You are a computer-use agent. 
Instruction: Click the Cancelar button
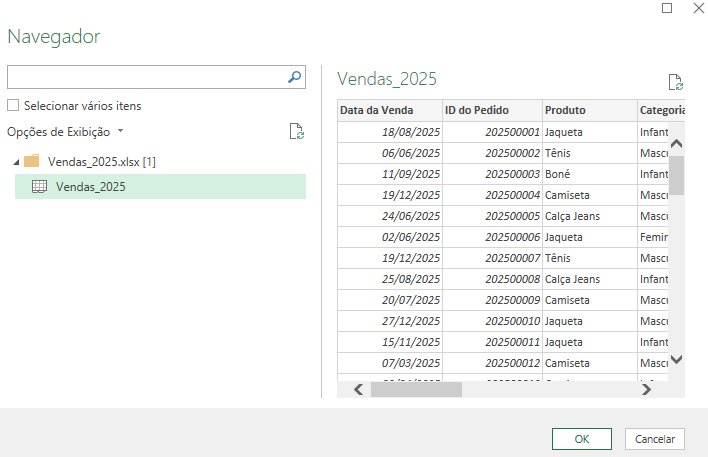coord(655,439)
